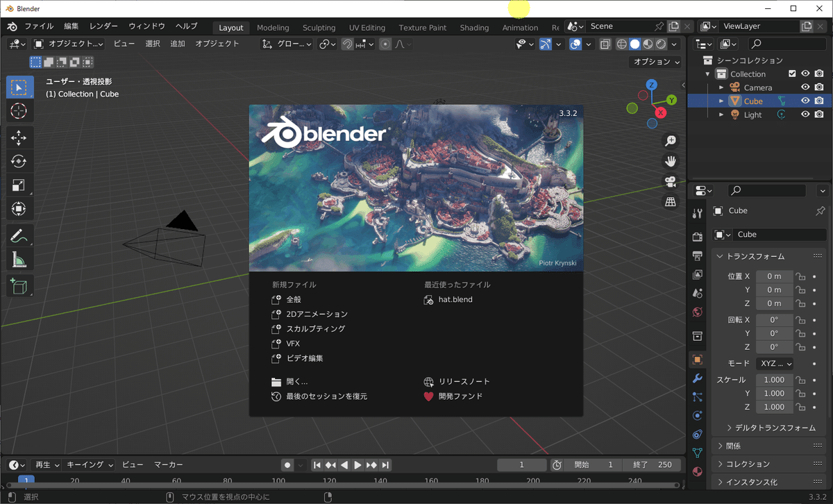Switch to the Modeling workspace tab
833x504 pixels.
(273, 27)
